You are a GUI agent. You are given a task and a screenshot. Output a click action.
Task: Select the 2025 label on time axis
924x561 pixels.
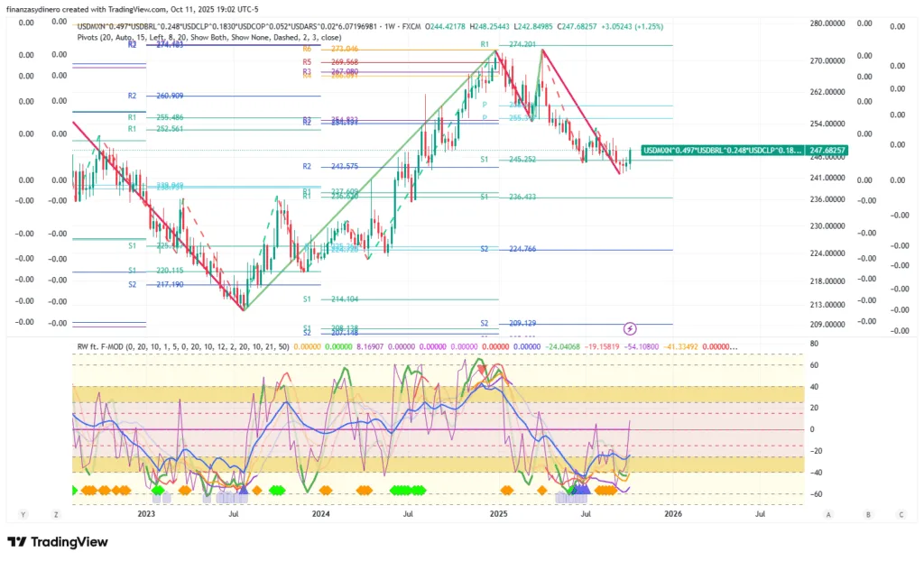click(497, 514)
